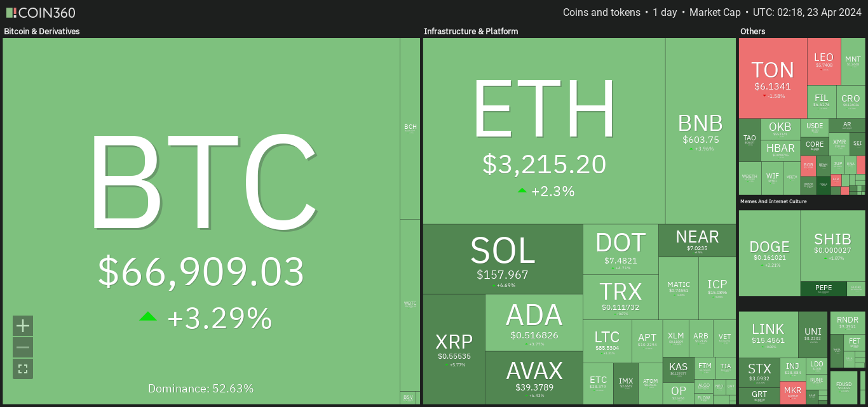This screenshot has height=407, width=868.
Task: Open the 'Market Cap' metric selector
Action: coord(715,13)
